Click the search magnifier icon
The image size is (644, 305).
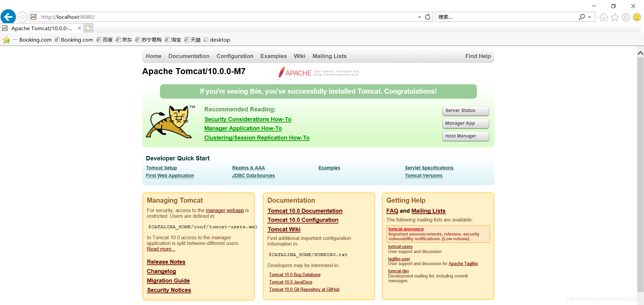582,17
